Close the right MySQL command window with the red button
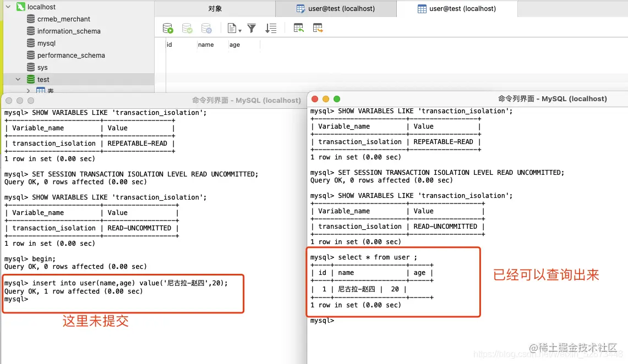The width and height of the screenshot is (628, 364). coord(315,99)
